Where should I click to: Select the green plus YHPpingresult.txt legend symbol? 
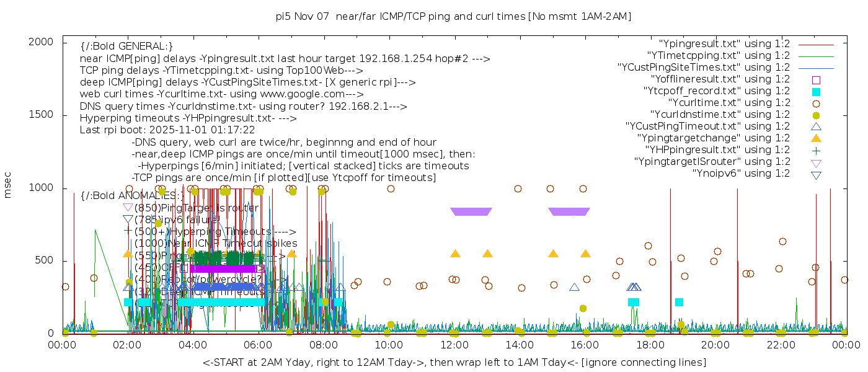816,150
